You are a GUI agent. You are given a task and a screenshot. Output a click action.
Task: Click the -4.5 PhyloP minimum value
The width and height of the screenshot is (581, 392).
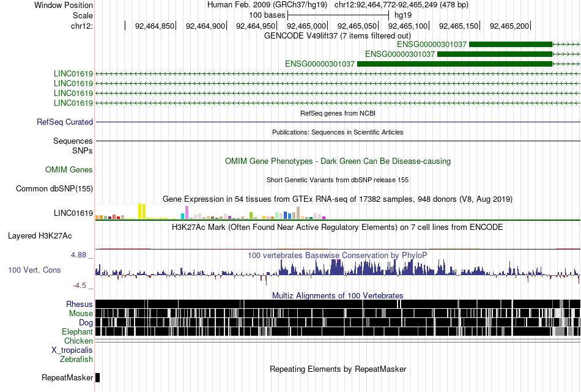80,286
